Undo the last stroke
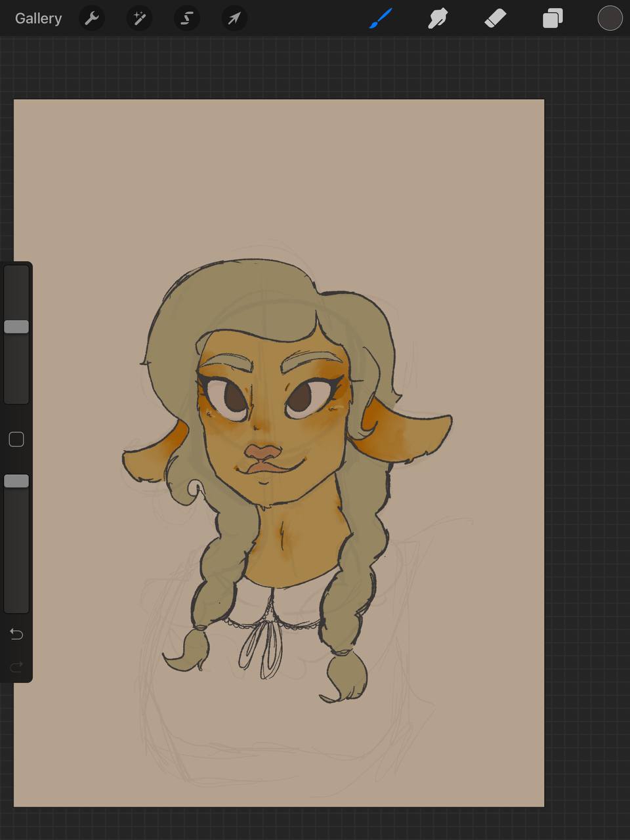630x840 pixels. (16, 633)
